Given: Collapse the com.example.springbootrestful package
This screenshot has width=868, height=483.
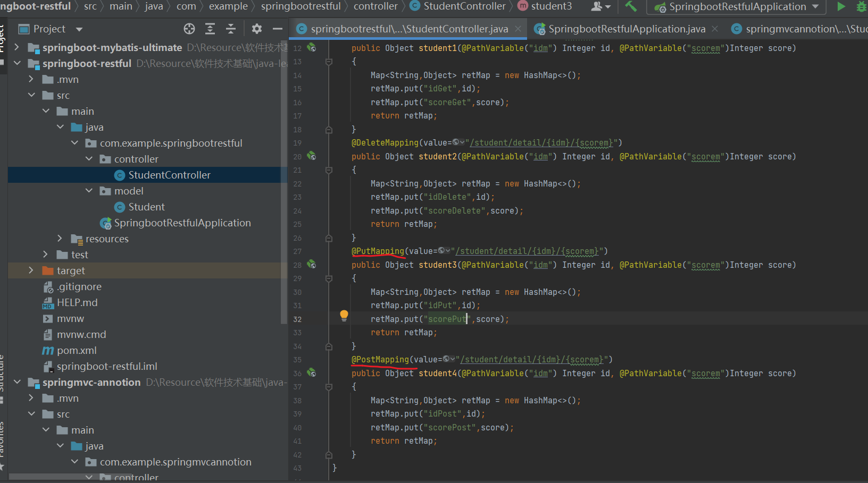Looking at the screenshot, I should [74, 143].
